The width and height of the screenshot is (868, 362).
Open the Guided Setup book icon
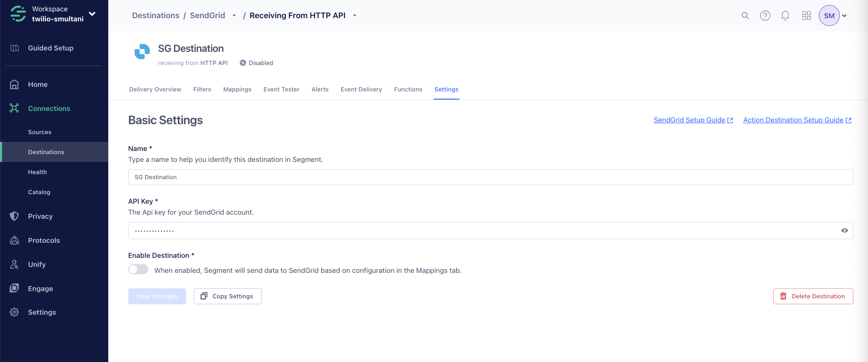coord(15,48)
